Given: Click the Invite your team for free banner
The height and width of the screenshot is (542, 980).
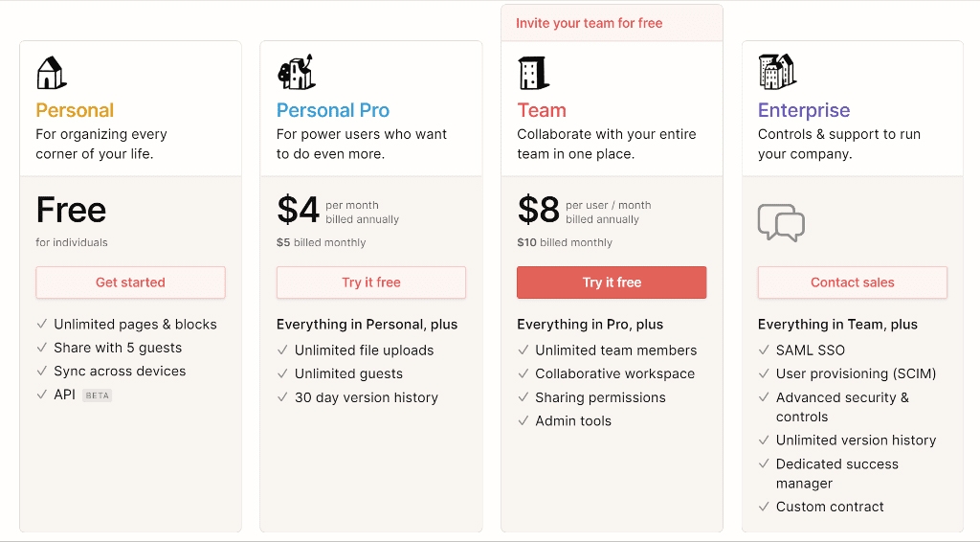Looking at the screenshot, I should coord(590,23).
